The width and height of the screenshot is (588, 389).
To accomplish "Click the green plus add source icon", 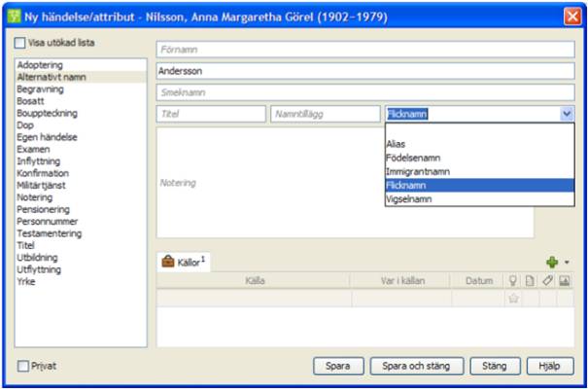I will click(x=554, y=263).
